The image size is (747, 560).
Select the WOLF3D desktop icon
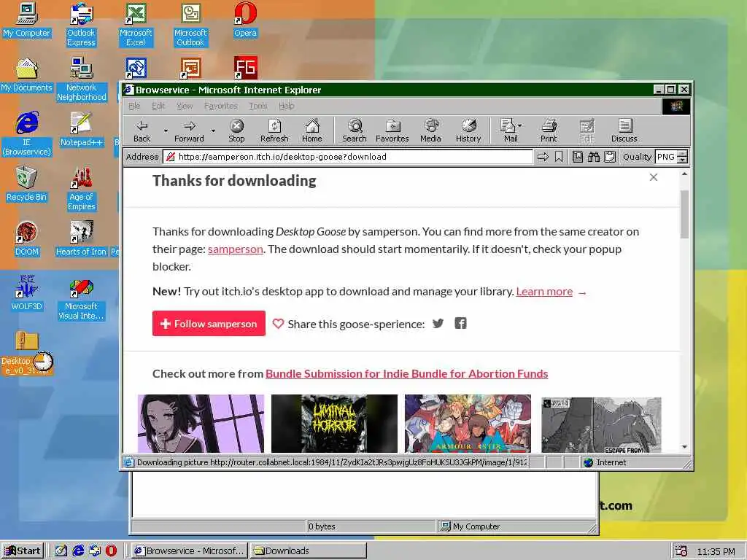[27, 293]
